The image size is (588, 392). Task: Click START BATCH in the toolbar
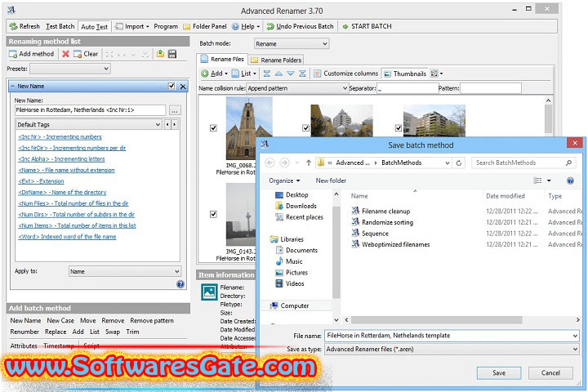(x=367, y=26)
